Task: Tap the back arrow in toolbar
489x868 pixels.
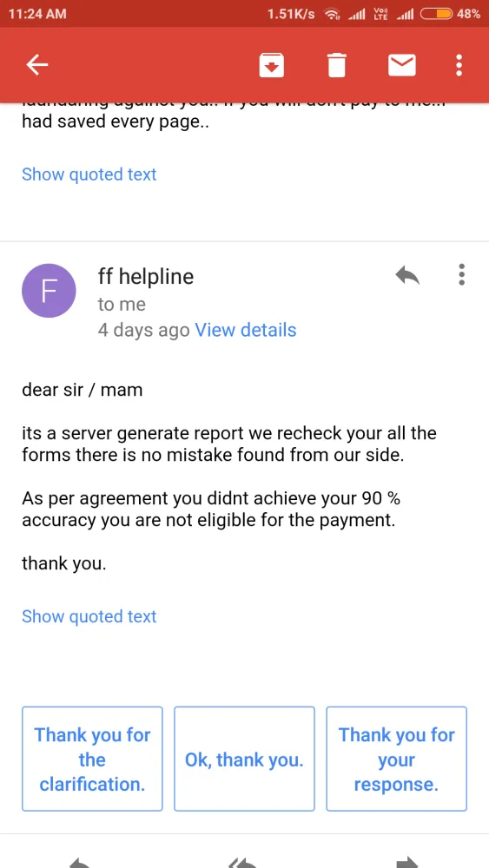Action: [x=37, y=65]
